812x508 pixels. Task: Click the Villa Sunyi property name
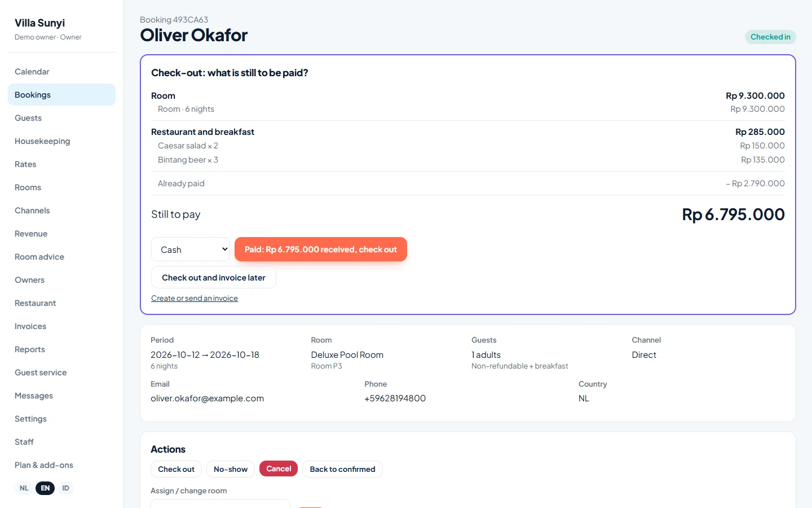[39, 23]
